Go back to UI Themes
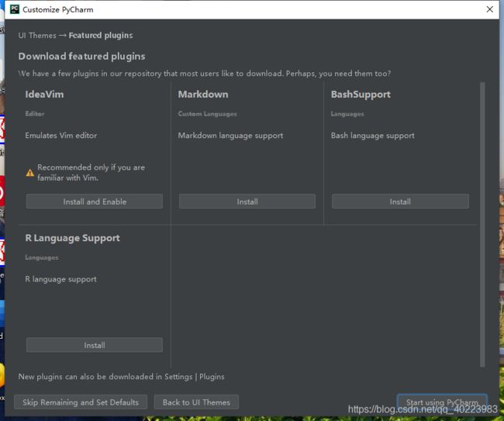The width and height of the screenshot is (504, 421). pyautogui.click(x=196, y=402)
